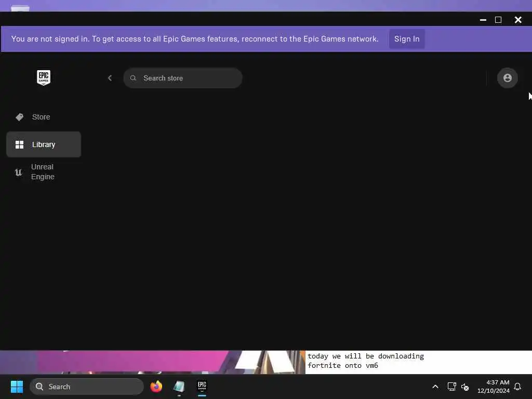Minimize the Epic Games Launcher window

pyautogui.click(x=483, y=20)
